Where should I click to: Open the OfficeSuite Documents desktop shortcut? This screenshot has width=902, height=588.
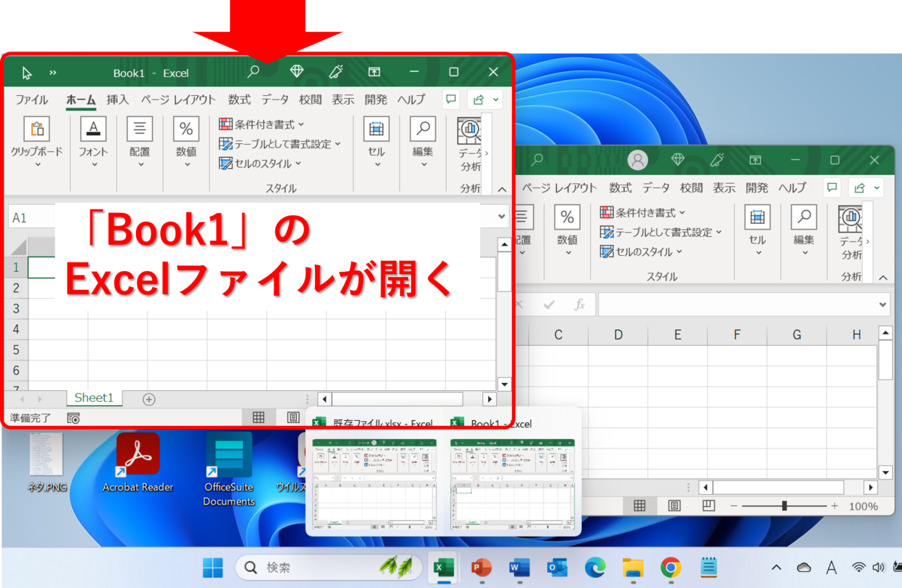point(229,469)
